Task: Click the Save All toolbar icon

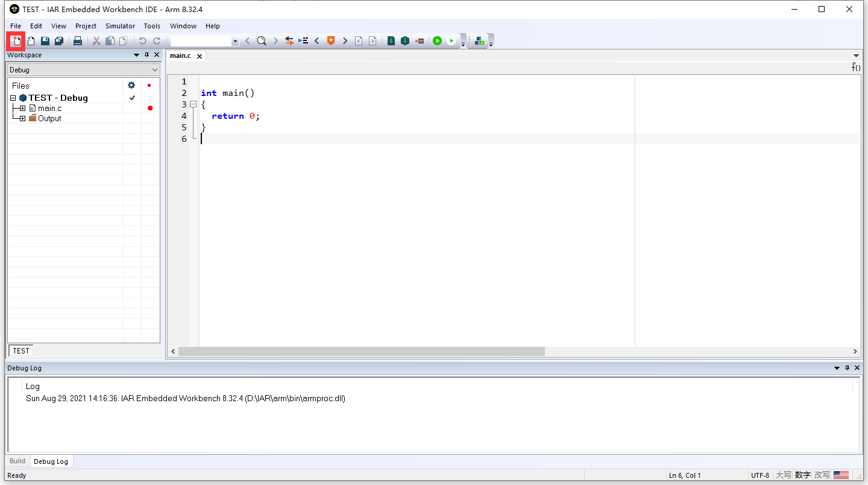Action: [59, 41]
